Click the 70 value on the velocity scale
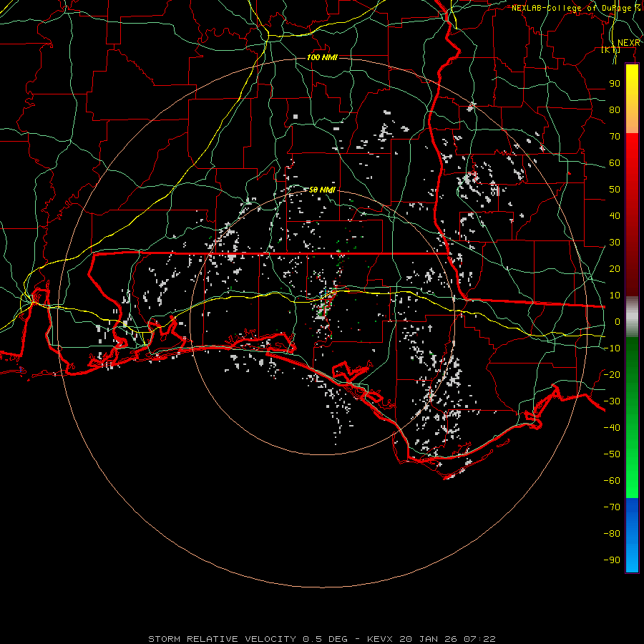 pyautogui.click(x=615, y=137)
